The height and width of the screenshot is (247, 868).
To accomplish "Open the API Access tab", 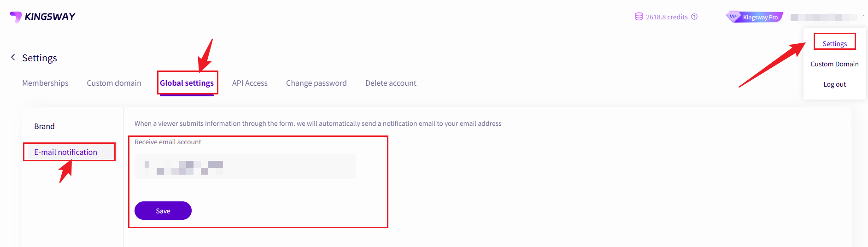I will coord(250,83).
